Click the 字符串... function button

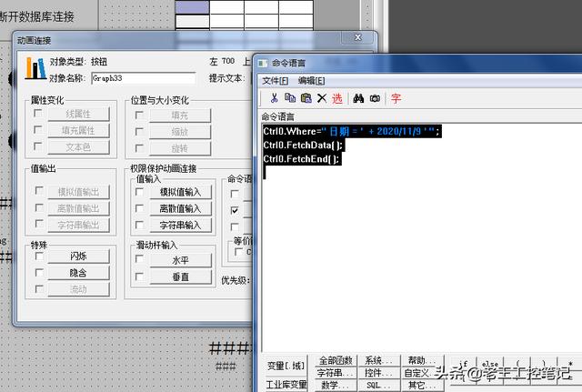click(x=336, y=372)
